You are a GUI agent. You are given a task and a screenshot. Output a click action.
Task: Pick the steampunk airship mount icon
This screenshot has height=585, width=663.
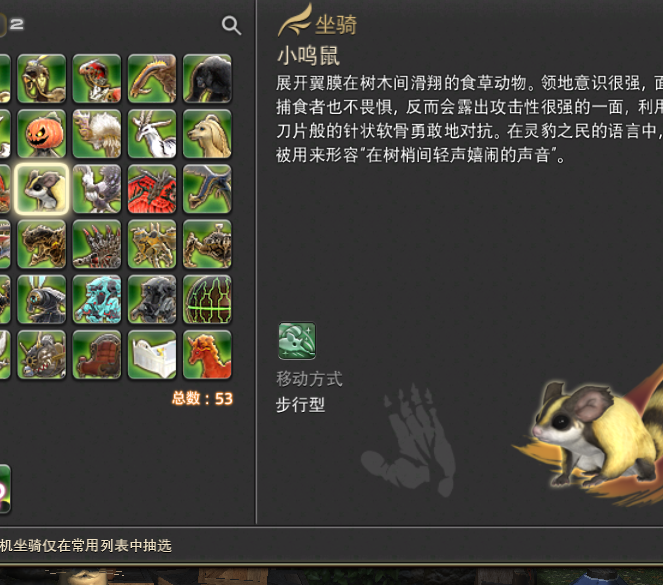(42, 355)
